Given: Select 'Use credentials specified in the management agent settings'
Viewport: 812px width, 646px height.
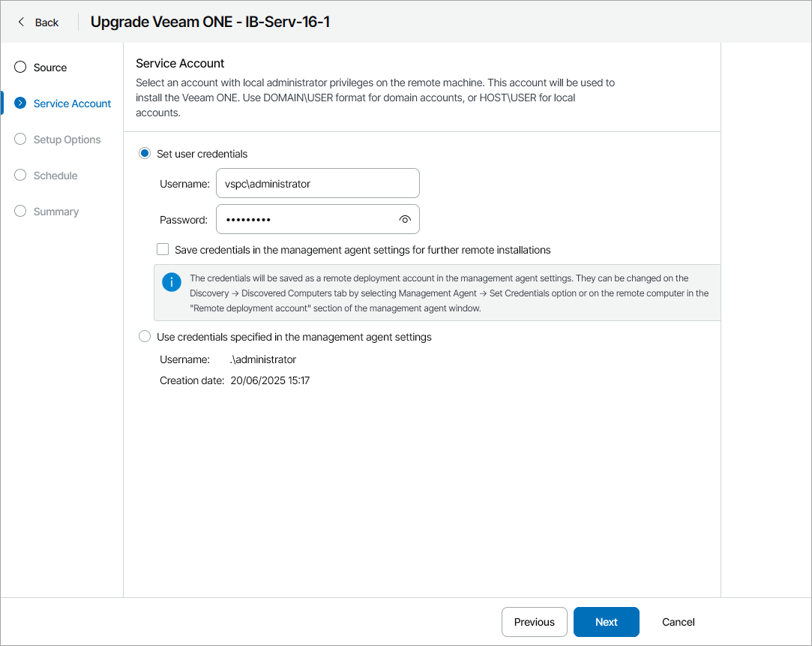Looking at the screenshot, I should click(144, 336).
